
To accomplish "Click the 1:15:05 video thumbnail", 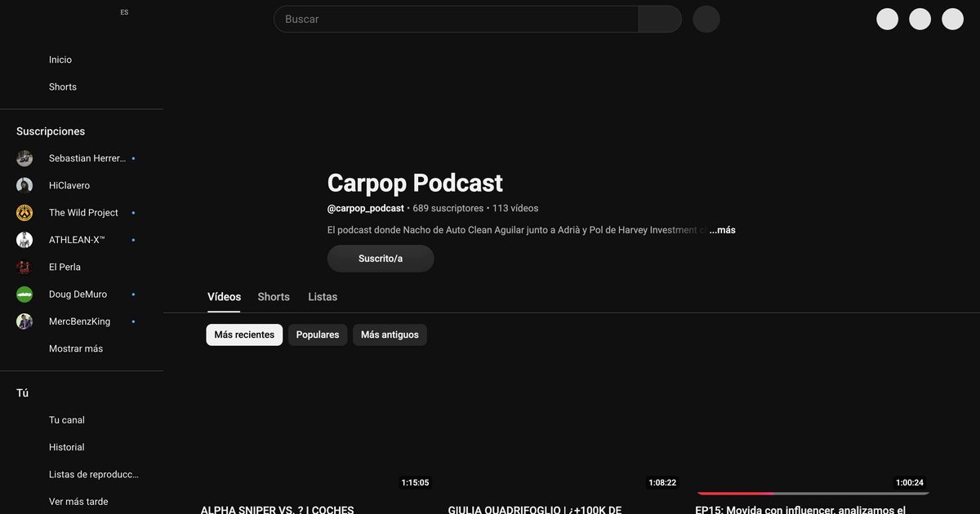I will [x=318, y=428].
